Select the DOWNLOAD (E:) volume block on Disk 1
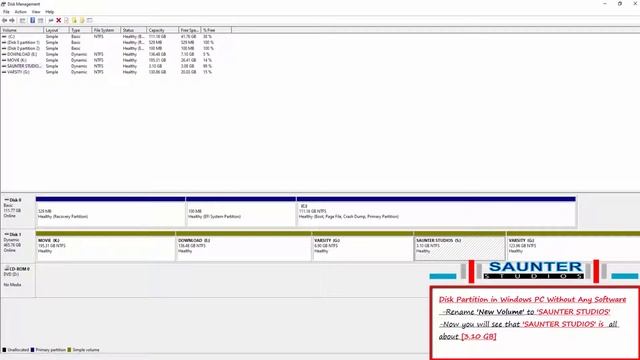The height and width of the screenshot is (360, 640). coord(244,246)
